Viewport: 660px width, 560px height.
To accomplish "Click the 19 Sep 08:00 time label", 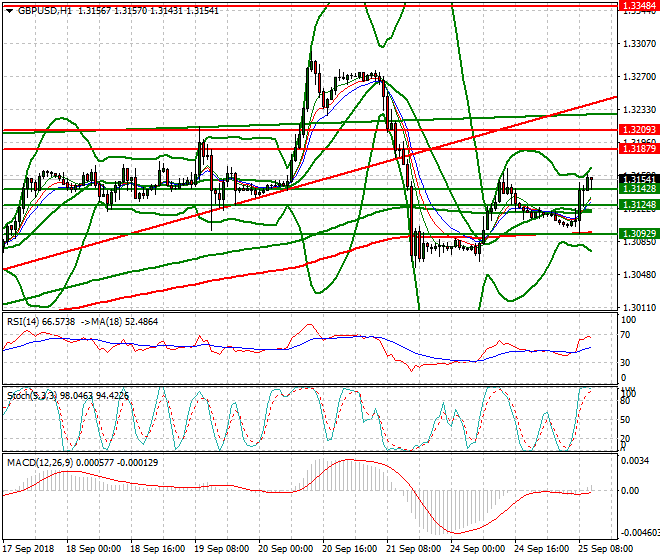I will point(221,549).
